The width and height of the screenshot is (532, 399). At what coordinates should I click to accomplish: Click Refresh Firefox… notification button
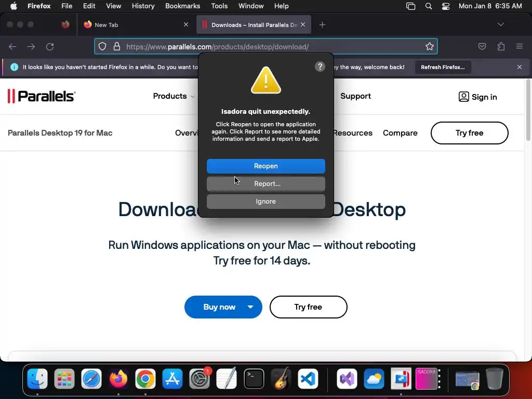pos(443,67)
